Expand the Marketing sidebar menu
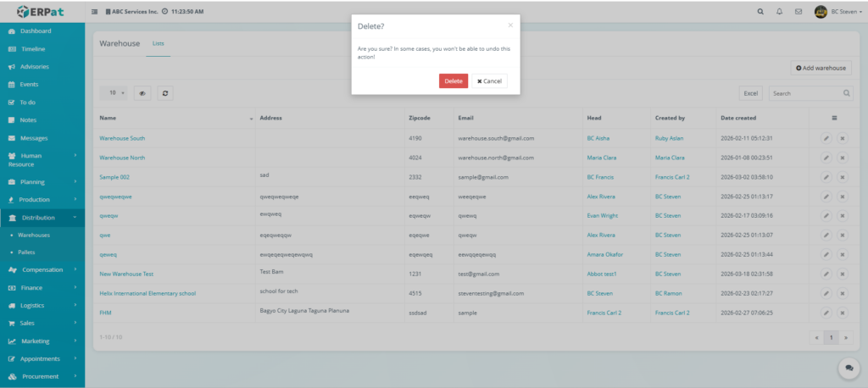The height and width of the screenshot is (388, 868). pos(42,341)
